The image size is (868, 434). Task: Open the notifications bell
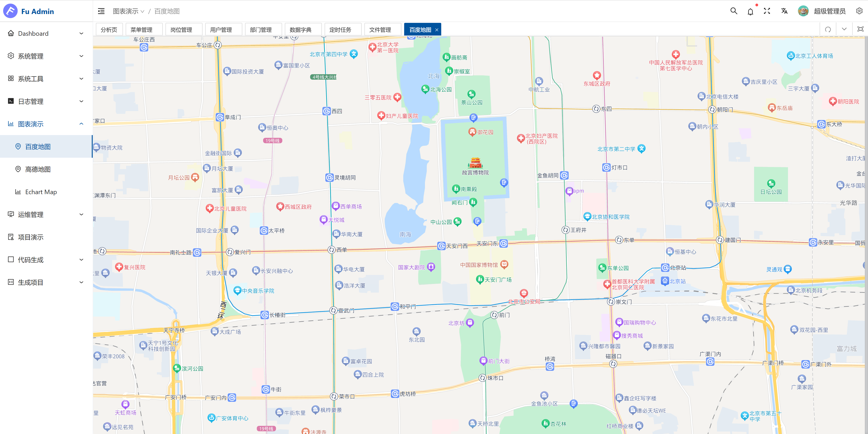point(750,12)
